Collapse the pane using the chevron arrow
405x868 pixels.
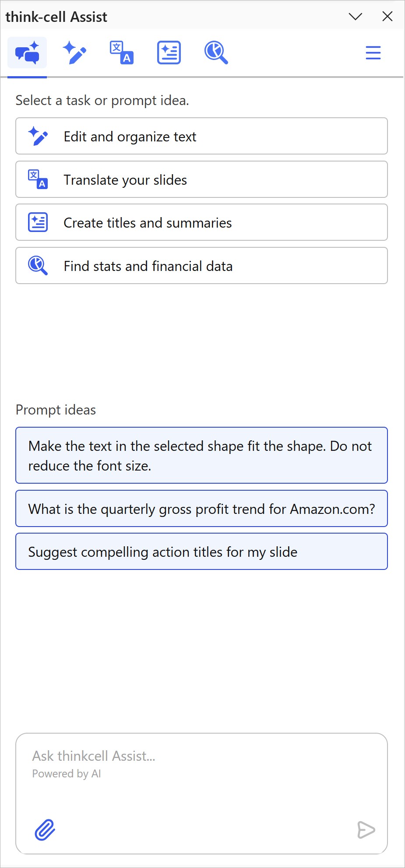tap(356, 17)
